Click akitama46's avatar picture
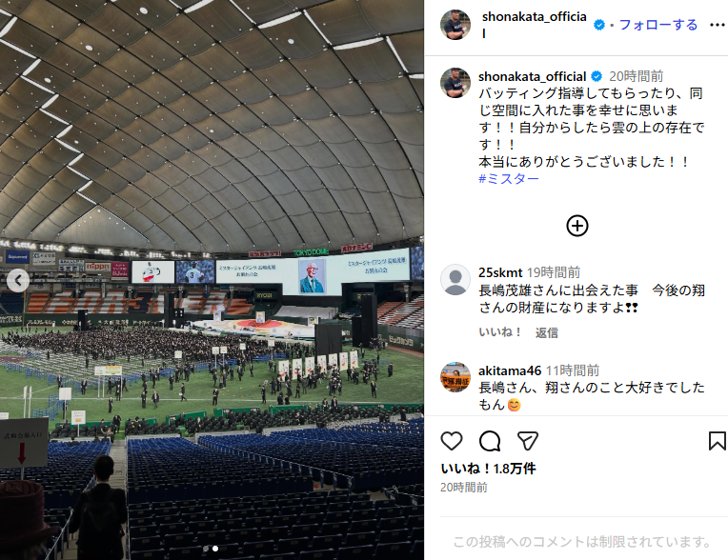 [455, 377]
